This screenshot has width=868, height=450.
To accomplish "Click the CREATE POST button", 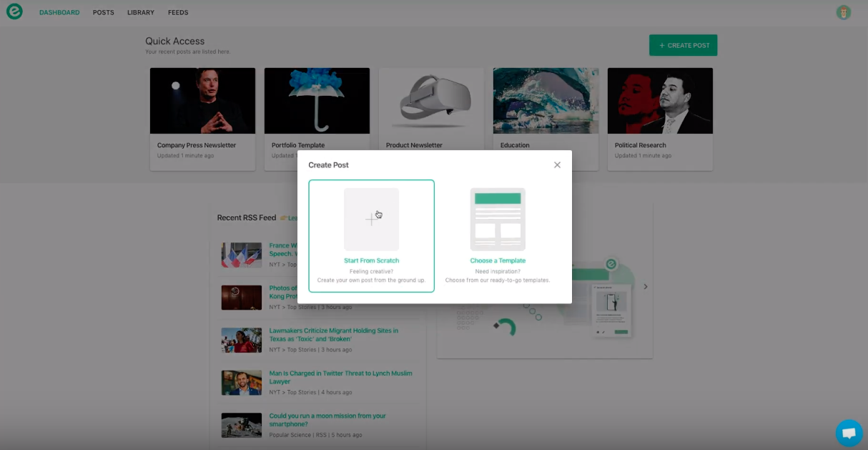I will [x=683, y=45].
